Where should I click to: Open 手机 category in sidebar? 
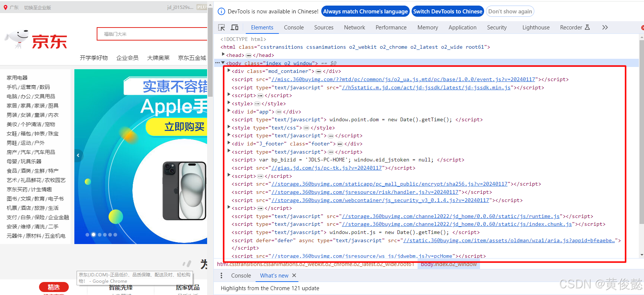tap(12, 87)
